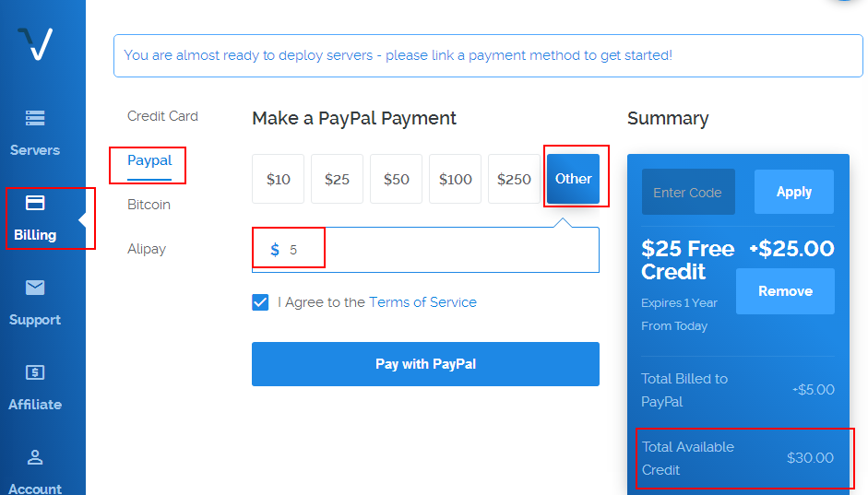This screenshot has height=495, width=868.
Task: Remove the $25 Free Credit
Action: [785, 291]
